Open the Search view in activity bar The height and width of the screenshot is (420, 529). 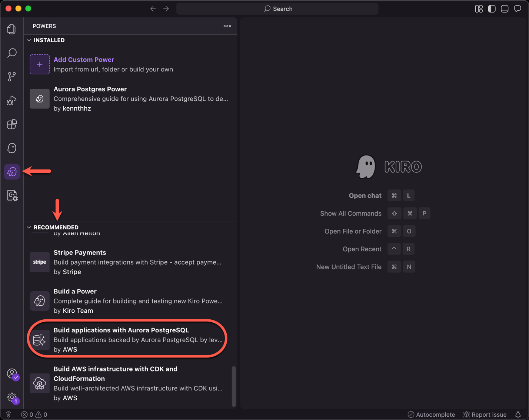point(12,53)
